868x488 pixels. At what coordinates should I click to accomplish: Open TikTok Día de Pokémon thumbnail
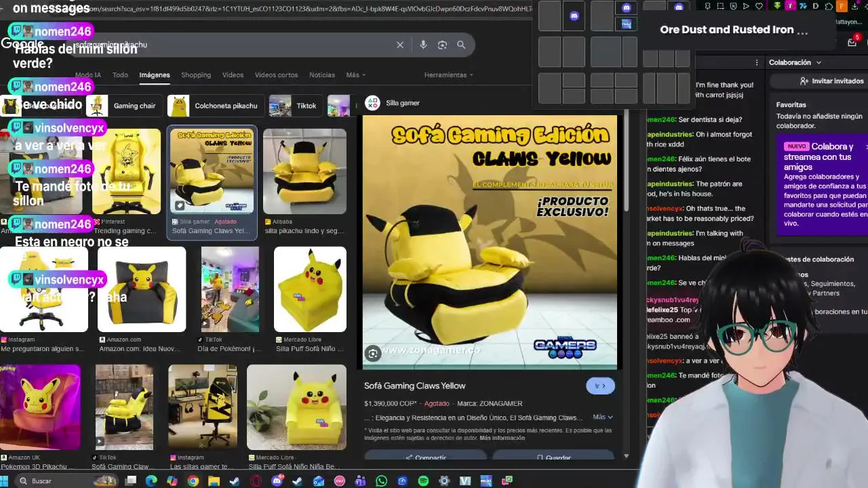tap(230, 289)
